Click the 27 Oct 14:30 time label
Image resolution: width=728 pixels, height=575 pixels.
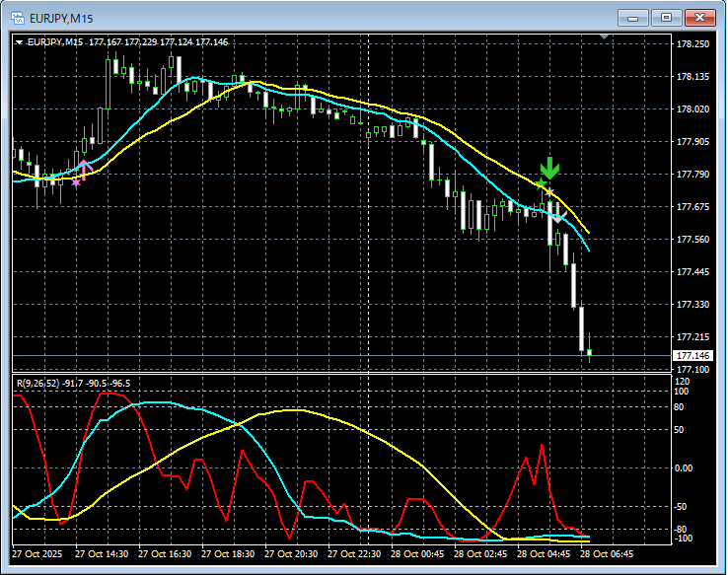click(x=102, y=554)
